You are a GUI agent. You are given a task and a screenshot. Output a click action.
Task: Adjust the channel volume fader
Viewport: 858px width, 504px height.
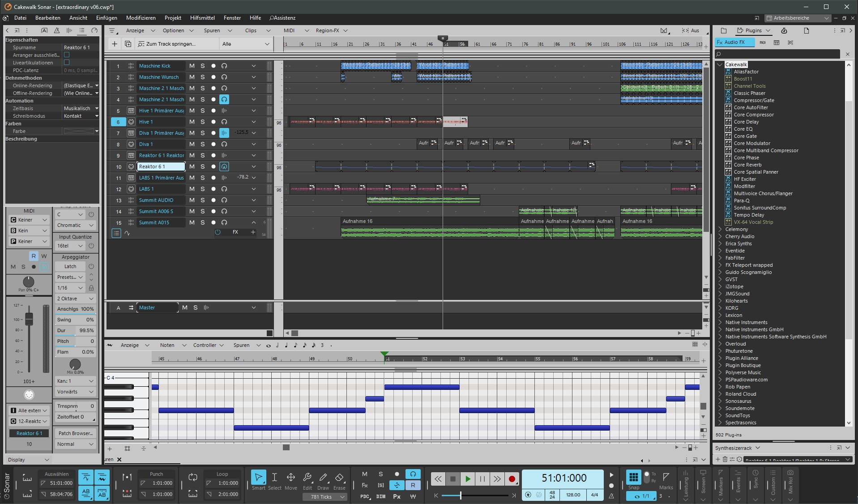click(x=29, y=319)
